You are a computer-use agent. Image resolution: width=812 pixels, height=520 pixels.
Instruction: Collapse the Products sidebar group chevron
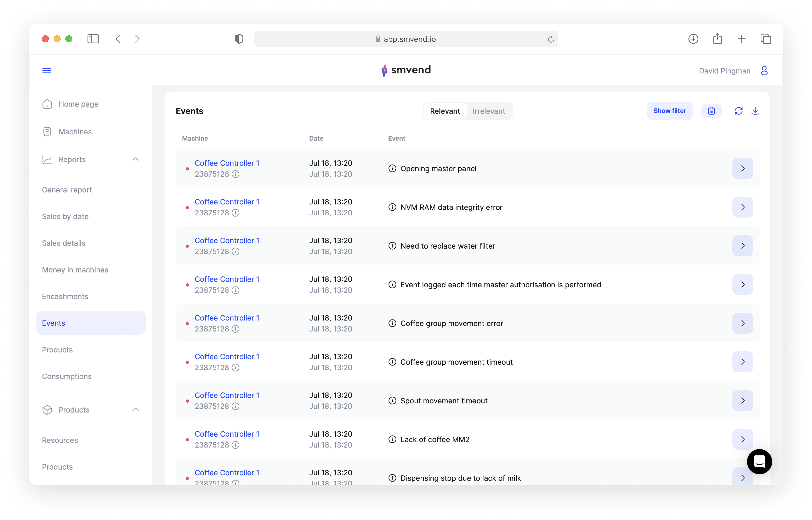(x=135, y=410)
